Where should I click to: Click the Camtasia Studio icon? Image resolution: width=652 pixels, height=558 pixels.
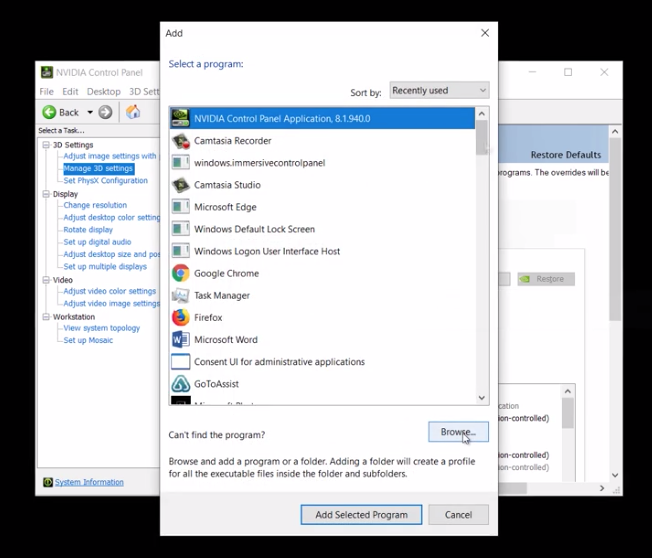tap(180, 185)
